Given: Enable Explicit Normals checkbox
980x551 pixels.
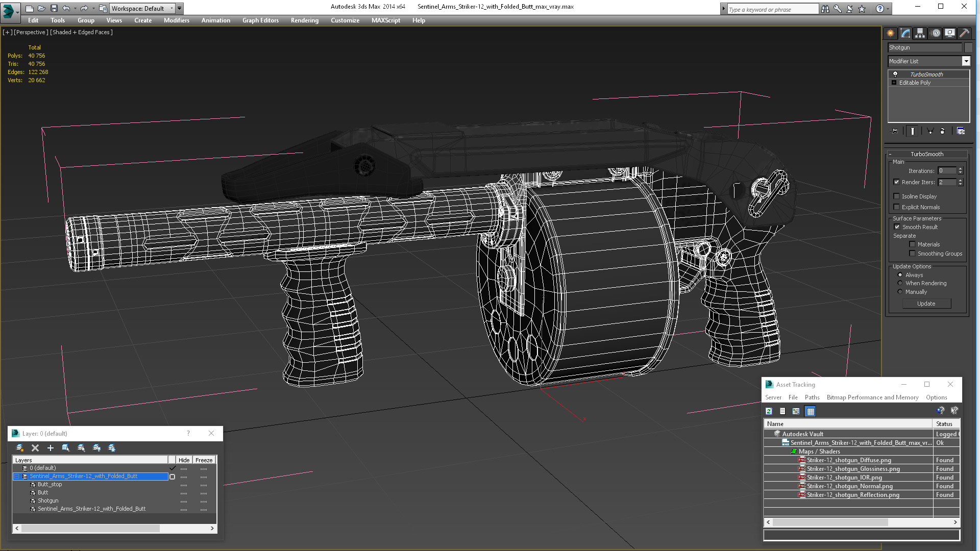Looking at the screenshot, I should tap(897, 207).
